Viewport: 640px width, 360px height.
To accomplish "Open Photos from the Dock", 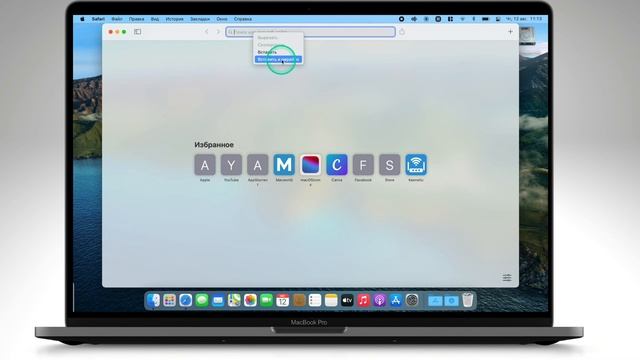I will tap(250, 300).
